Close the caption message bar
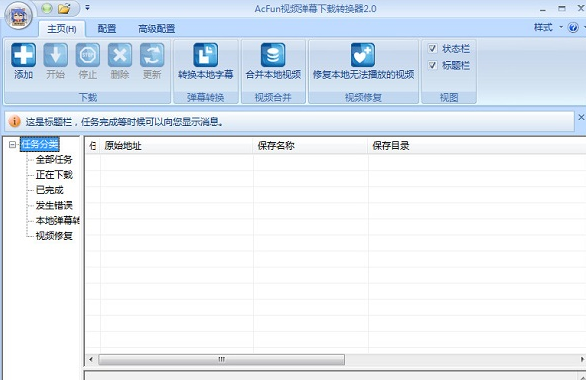 [581, 117]
